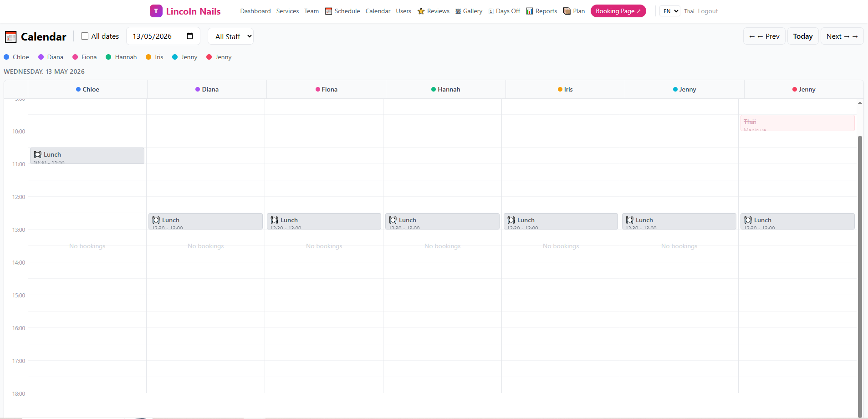Click the purple Diana legend dot
Viewport: 868px width, 419px height.
pos(41,57)
